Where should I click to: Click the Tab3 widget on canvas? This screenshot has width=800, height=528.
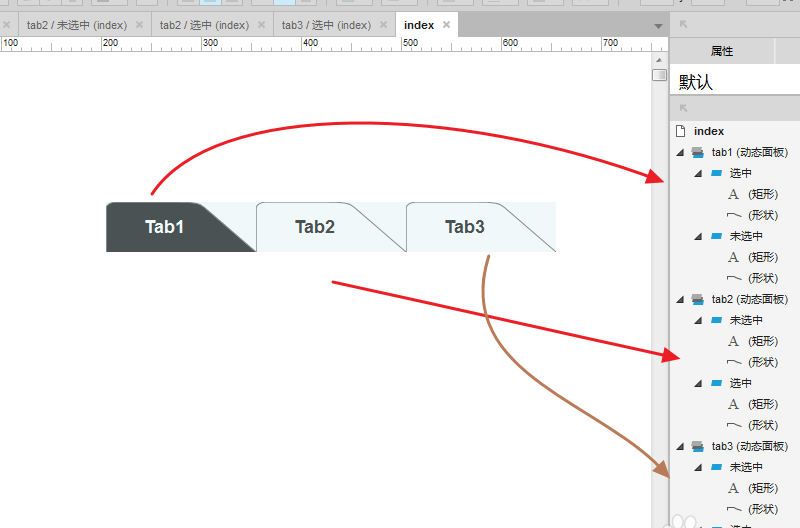[465, 227]
